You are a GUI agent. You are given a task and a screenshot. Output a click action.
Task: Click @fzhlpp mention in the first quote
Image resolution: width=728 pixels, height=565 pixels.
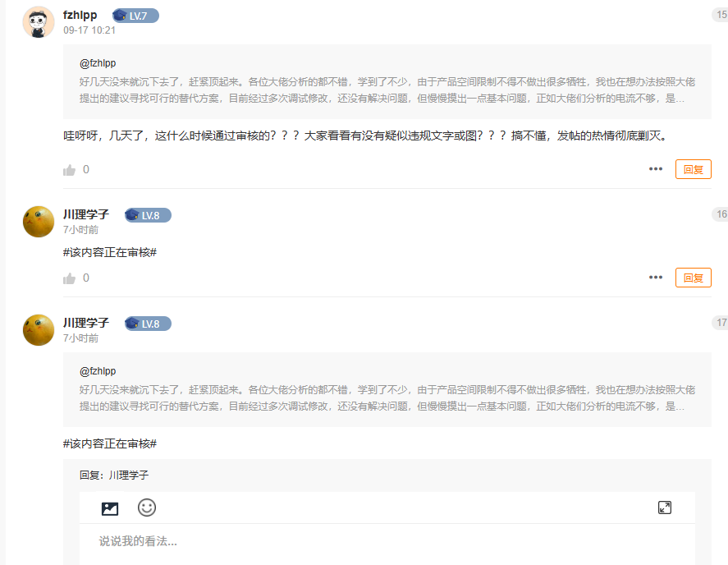[x=98, y=63]
